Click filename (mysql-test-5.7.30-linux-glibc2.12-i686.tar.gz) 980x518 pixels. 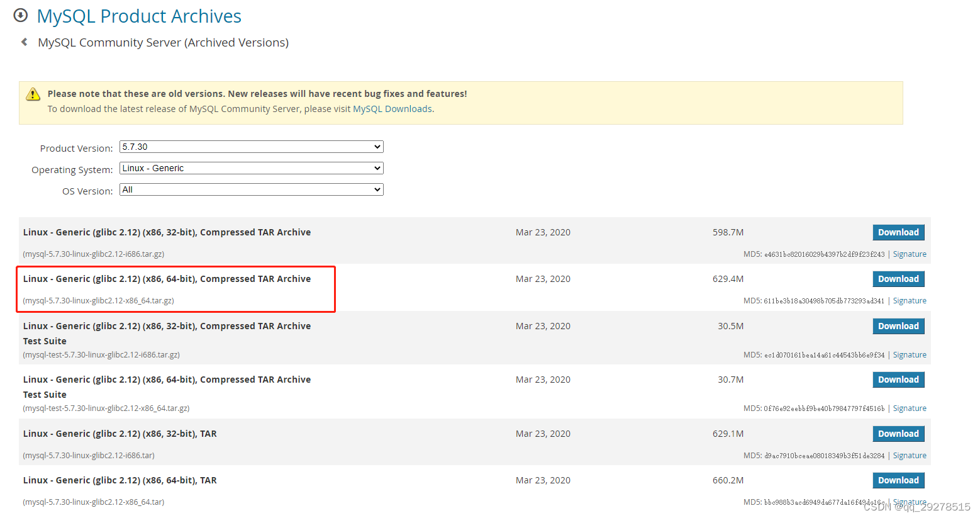pos(101,355)
